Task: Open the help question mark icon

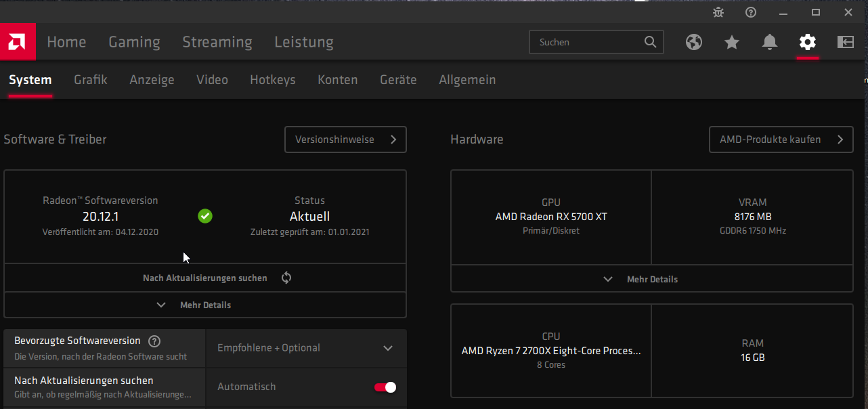Action: pyautogui.click(x=751, y=12)
